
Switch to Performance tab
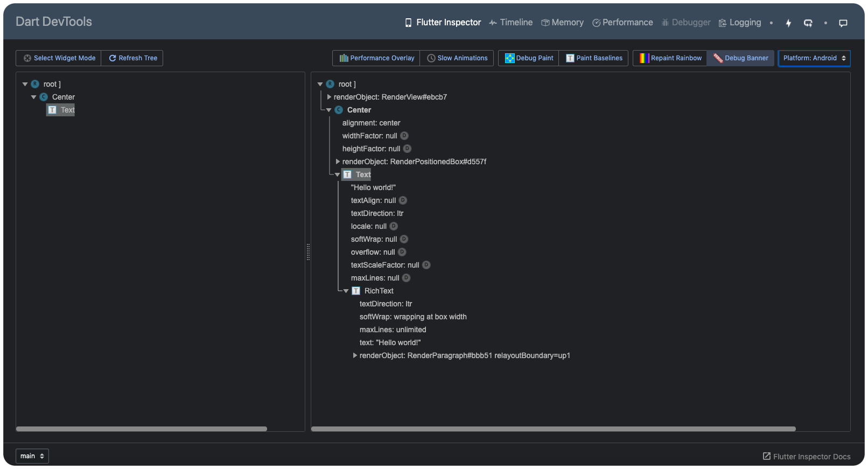[622, 23]
